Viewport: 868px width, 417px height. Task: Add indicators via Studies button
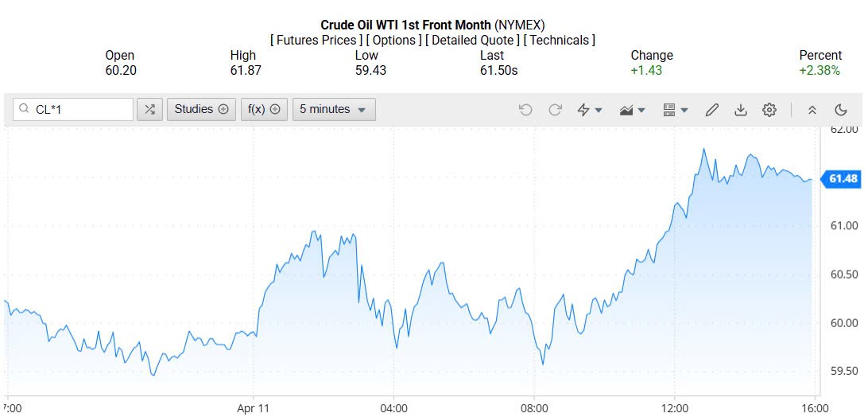(x=201, y=110)
